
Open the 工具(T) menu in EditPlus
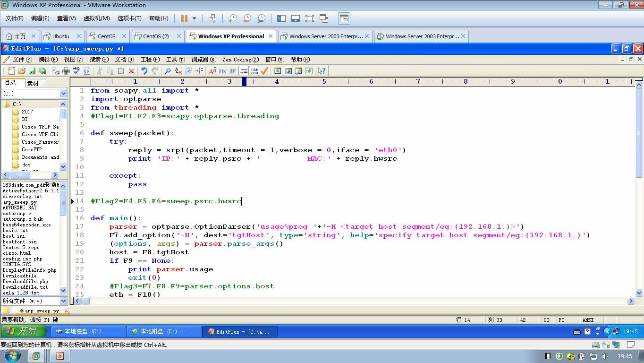(175, 60)
